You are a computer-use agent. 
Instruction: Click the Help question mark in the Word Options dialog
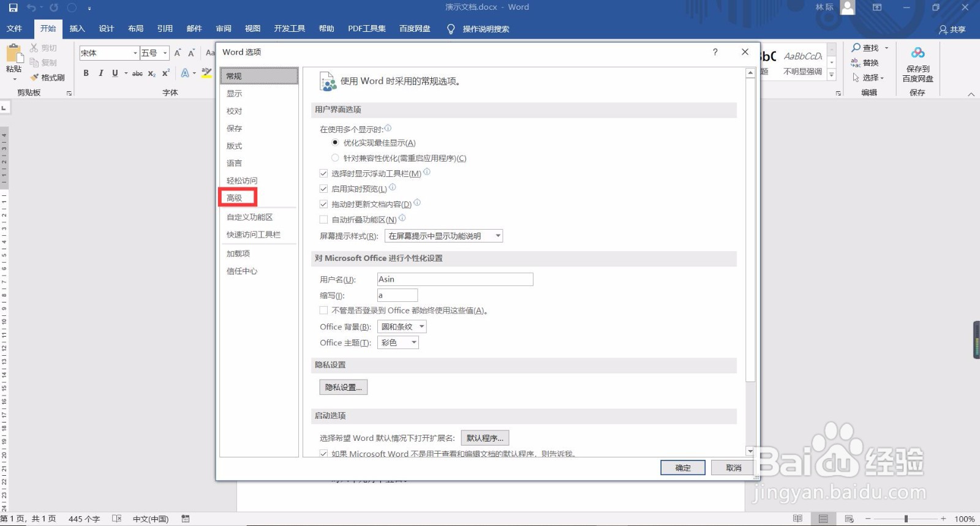coord(715,52)
